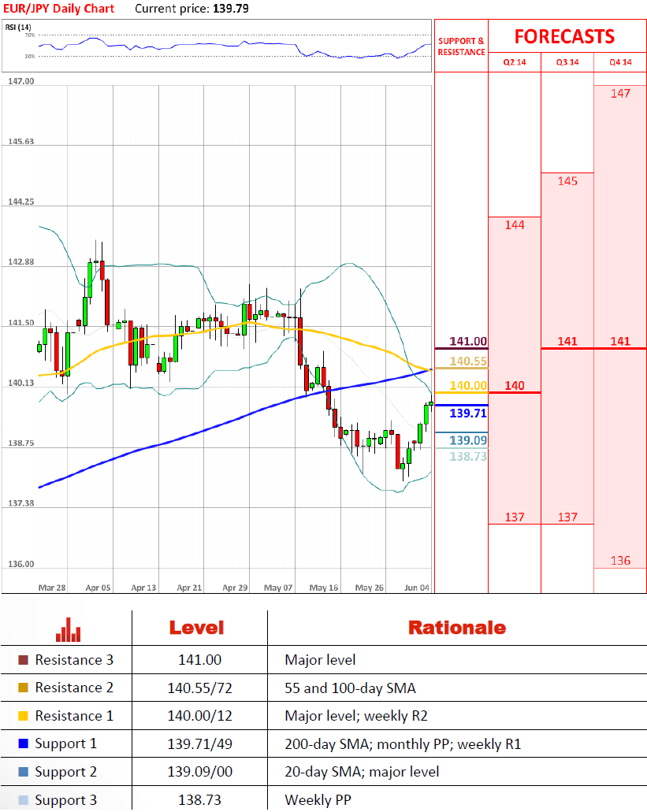
Task: Click the Support 1 blue color swatch
Action: click(24, 743)
